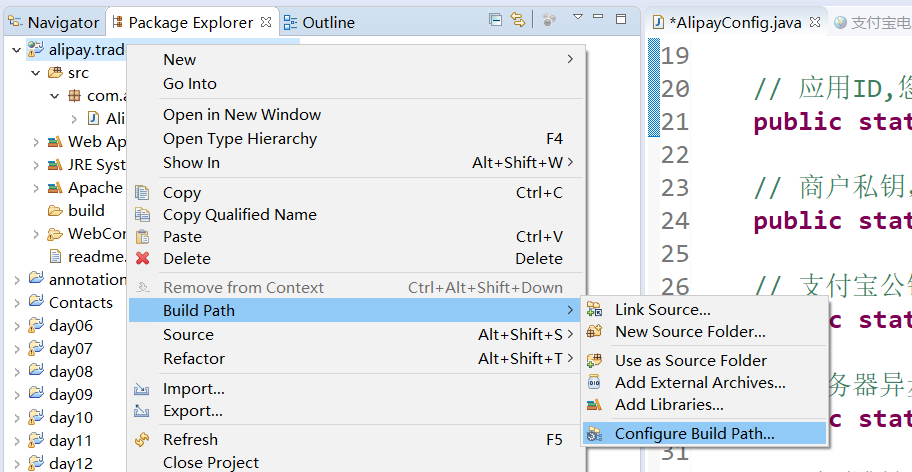The width and height of the screenshot is (912, 472).
Task: Close the Package Explorer tab
Action: coord(266,22)
